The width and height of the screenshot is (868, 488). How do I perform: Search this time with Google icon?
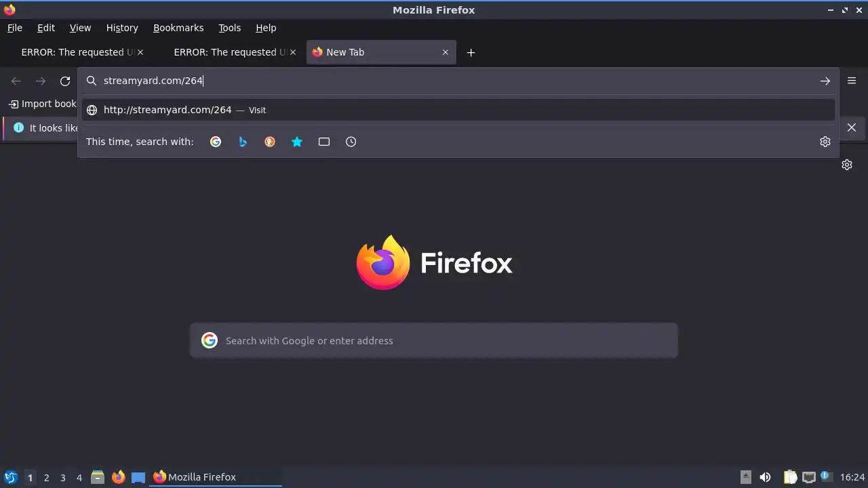216,142
